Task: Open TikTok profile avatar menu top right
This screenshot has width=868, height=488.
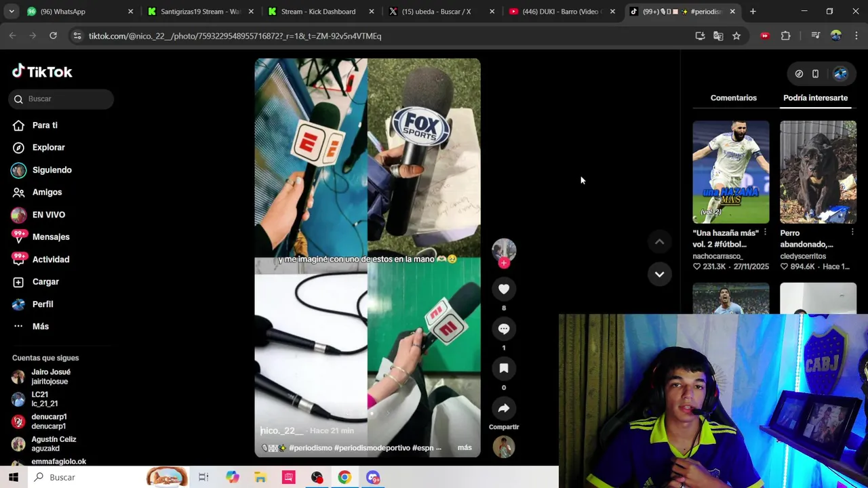Action: (x=840, y=74)
